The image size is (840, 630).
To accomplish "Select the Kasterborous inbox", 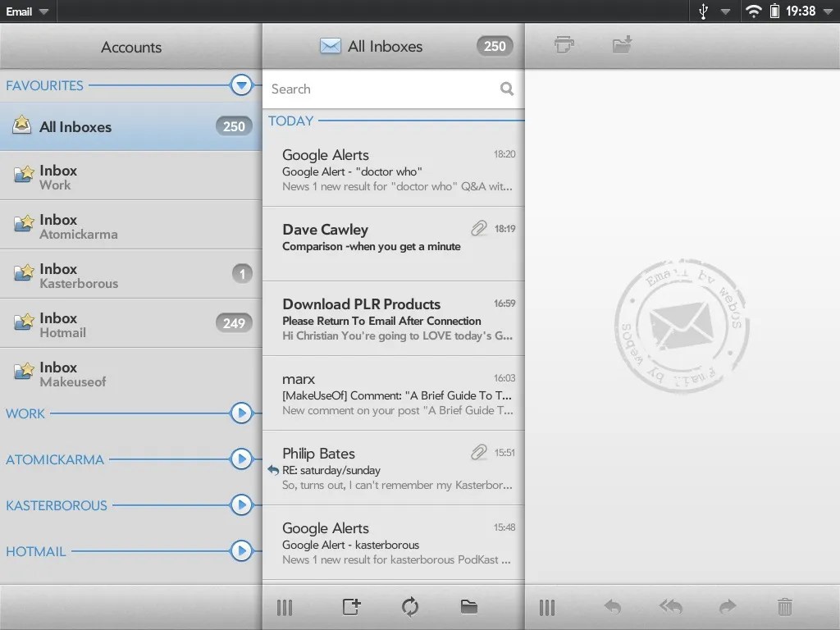I will (115, 273).
